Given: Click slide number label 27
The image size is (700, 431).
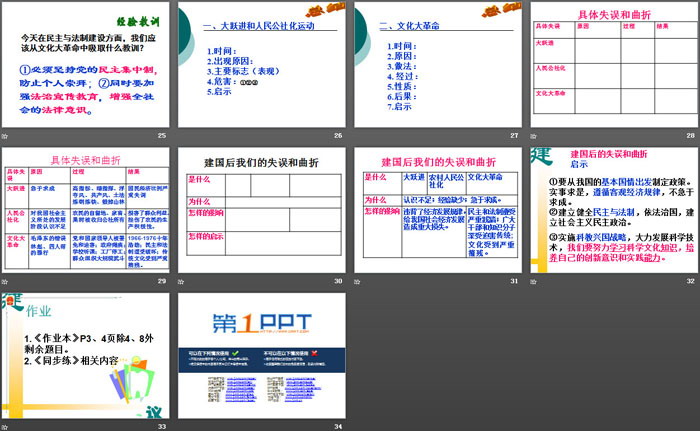Looking at the screenshot, I should point(514,135).
